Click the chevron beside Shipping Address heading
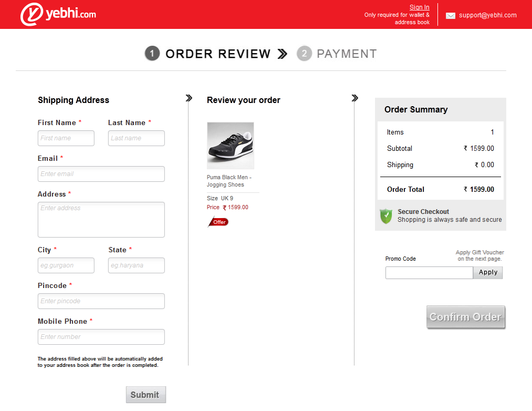This screenshot has height=411, width=532. pyautogui.click(x=189, y=98)
